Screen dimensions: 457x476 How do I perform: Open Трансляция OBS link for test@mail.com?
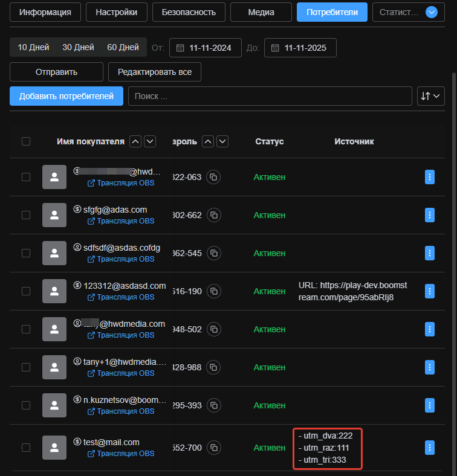[121, 454]
